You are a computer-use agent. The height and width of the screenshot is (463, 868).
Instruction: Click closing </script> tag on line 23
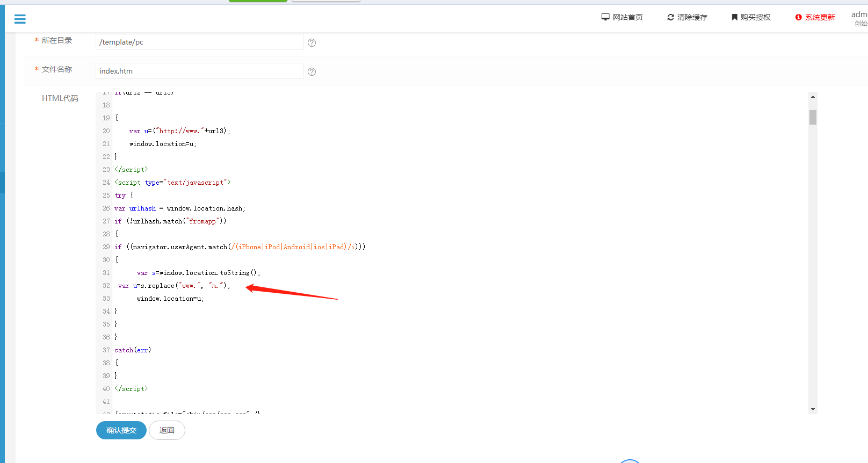click(131, 170)
